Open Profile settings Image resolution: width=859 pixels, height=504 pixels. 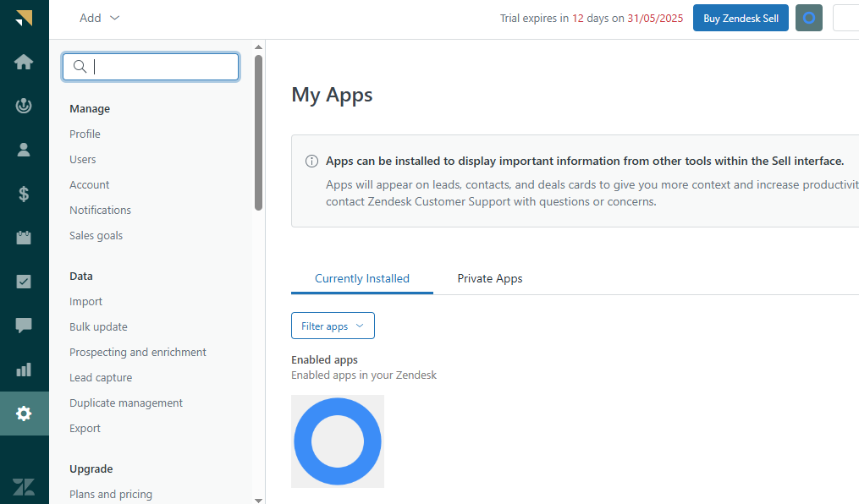pos(85,134)
